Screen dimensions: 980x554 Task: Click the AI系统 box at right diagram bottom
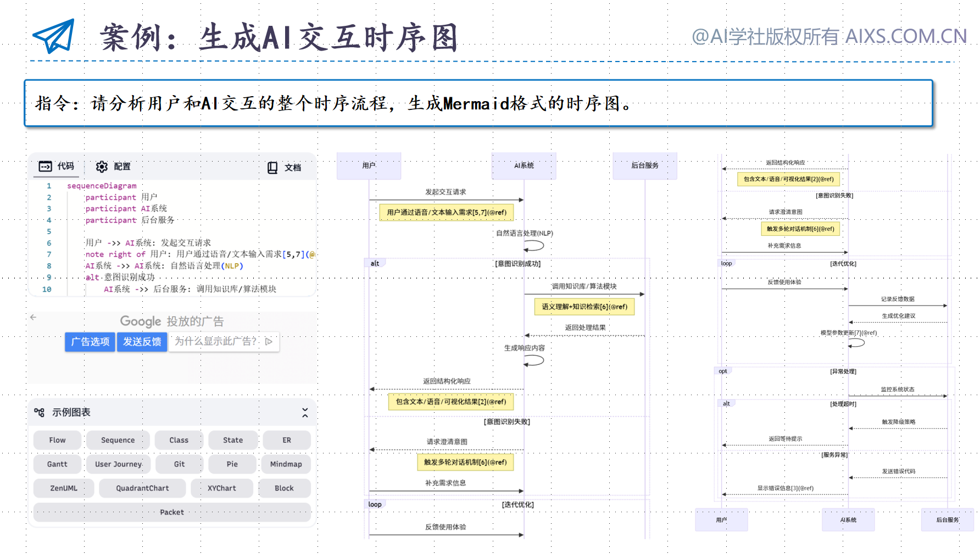[848, 520]
